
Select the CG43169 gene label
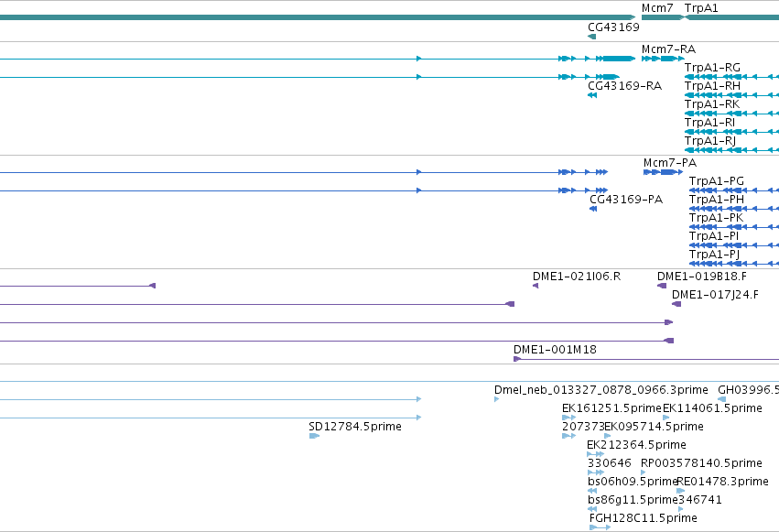[613, 27]
